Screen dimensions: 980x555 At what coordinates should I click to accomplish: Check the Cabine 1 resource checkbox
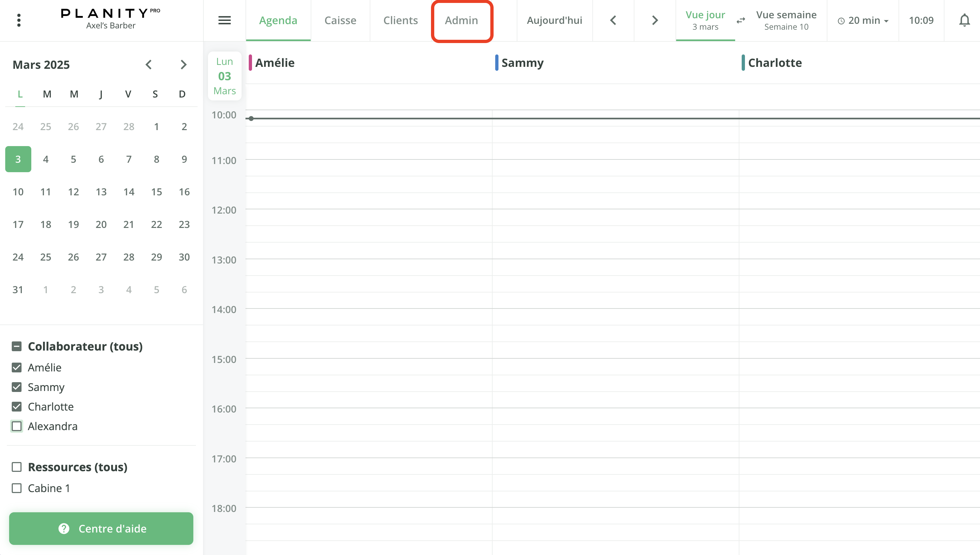(x=17, y=488)
